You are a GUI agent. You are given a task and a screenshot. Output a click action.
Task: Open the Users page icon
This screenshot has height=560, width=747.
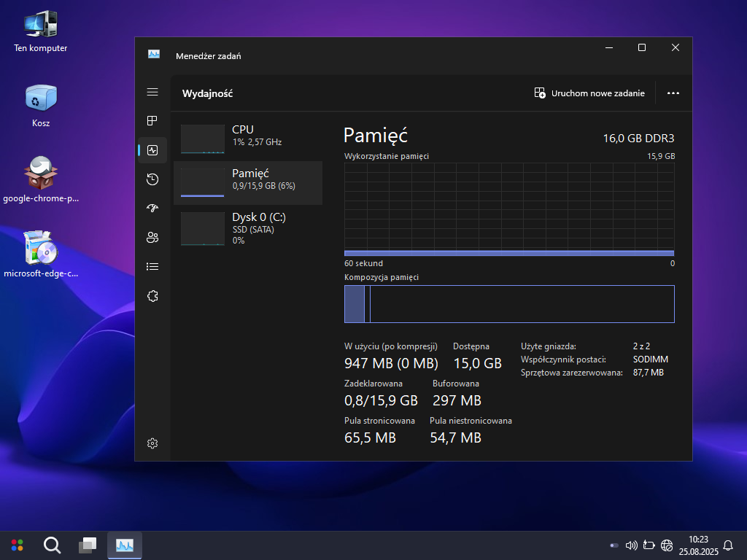(x=152, y=238)
